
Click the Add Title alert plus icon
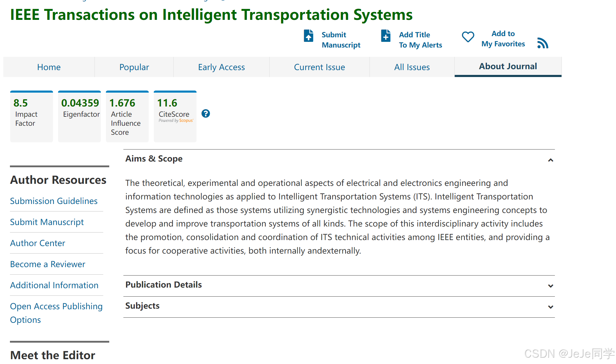click(385, 36)
